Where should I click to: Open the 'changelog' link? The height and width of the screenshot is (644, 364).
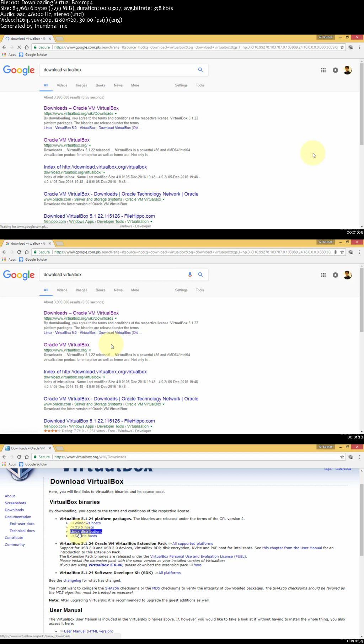[x=72, y=580]
